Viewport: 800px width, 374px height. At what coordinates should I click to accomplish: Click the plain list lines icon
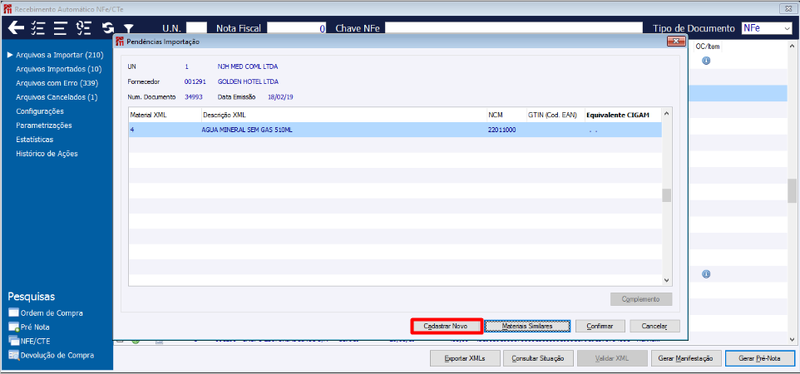coord(61,28)
